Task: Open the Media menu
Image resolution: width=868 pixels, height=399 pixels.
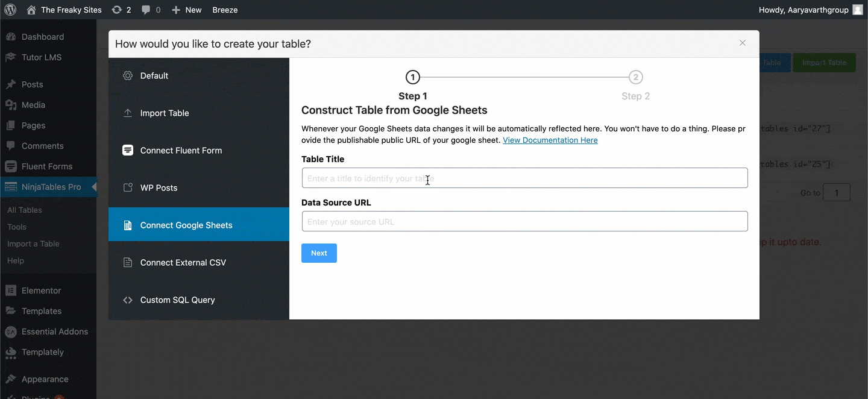Action: point(48,105)
